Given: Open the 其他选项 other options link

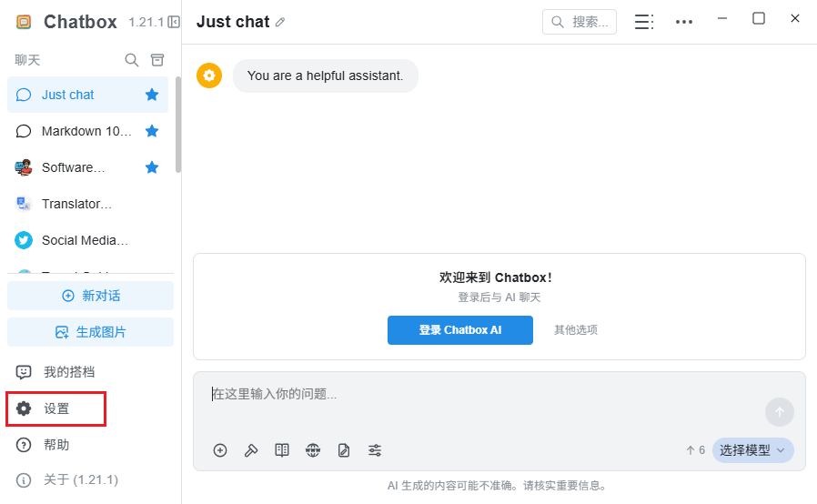Looking at the screenshot, I should (576, 330).
